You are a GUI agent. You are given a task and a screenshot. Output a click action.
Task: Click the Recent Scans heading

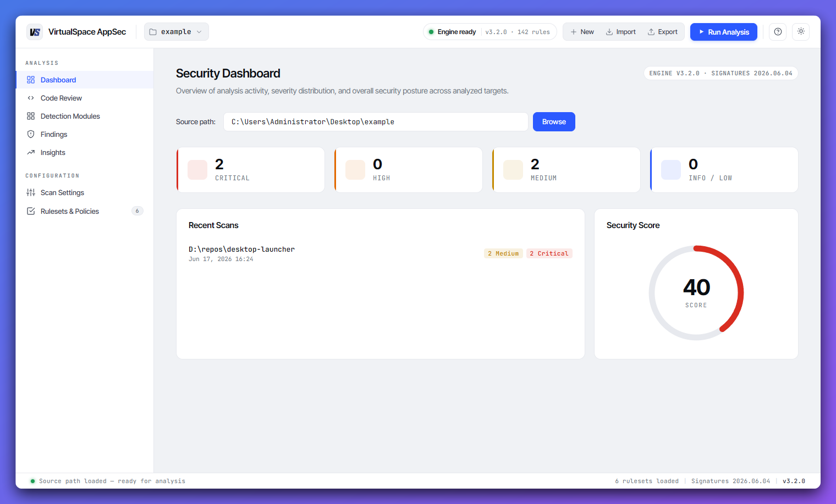pos(213,225)
